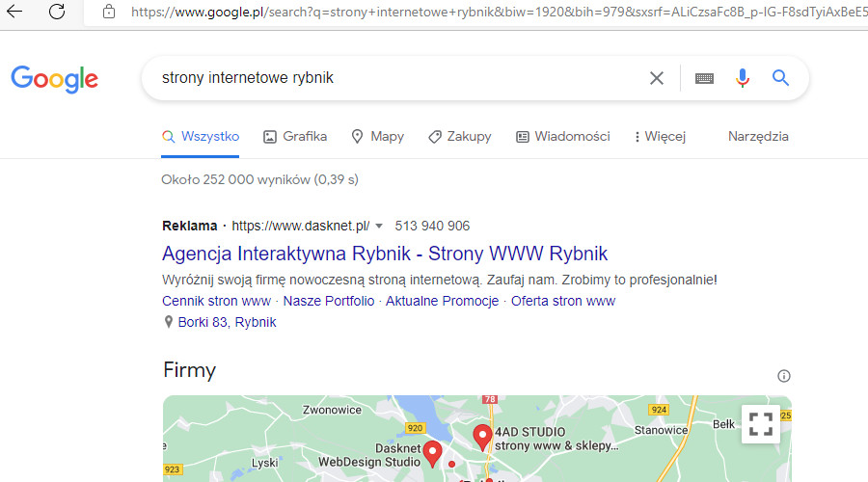The image size is (868, 482).
Task: Click the small red dot marker on map
Action: click(x=452, y=465)
